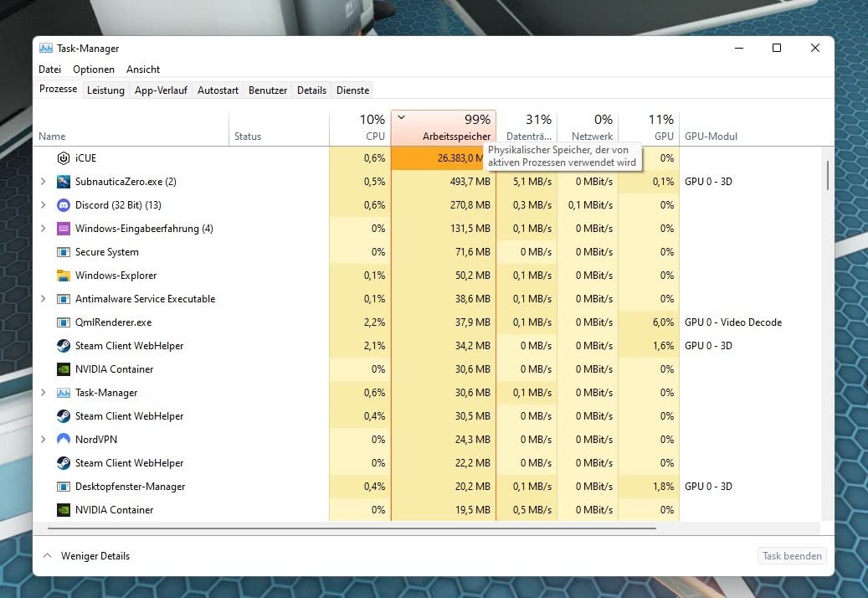The image size is (868, 598).
Task: Expand the SubnauticaZero.exe process group
Action: tap(44, 181)
